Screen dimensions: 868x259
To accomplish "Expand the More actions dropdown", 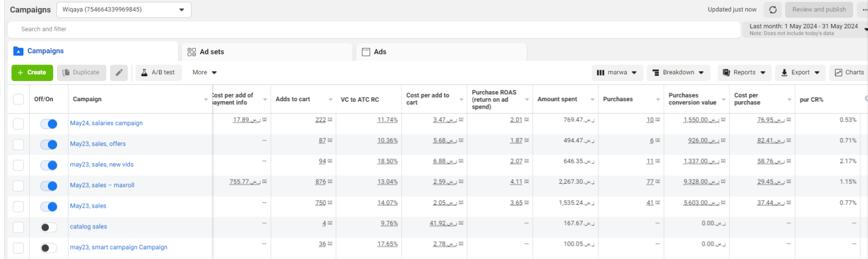I will [x=204, y=72].
